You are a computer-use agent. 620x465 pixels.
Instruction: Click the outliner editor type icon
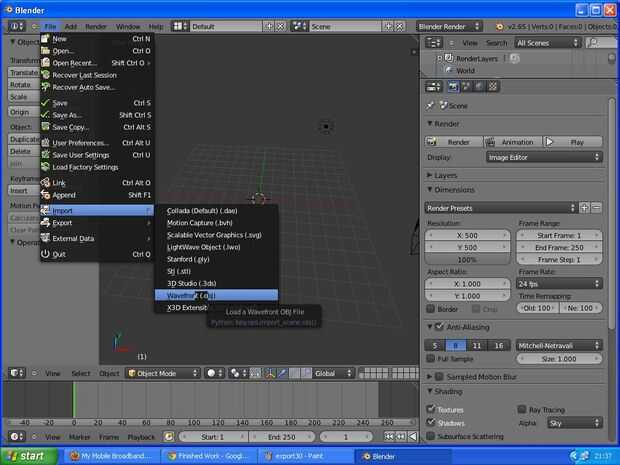coord(433,43)
